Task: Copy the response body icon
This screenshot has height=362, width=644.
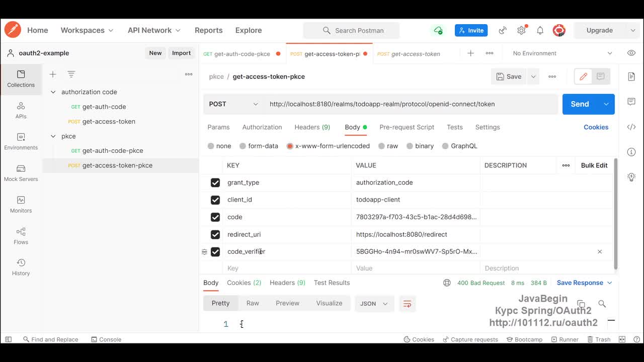Action: point(581,304)
